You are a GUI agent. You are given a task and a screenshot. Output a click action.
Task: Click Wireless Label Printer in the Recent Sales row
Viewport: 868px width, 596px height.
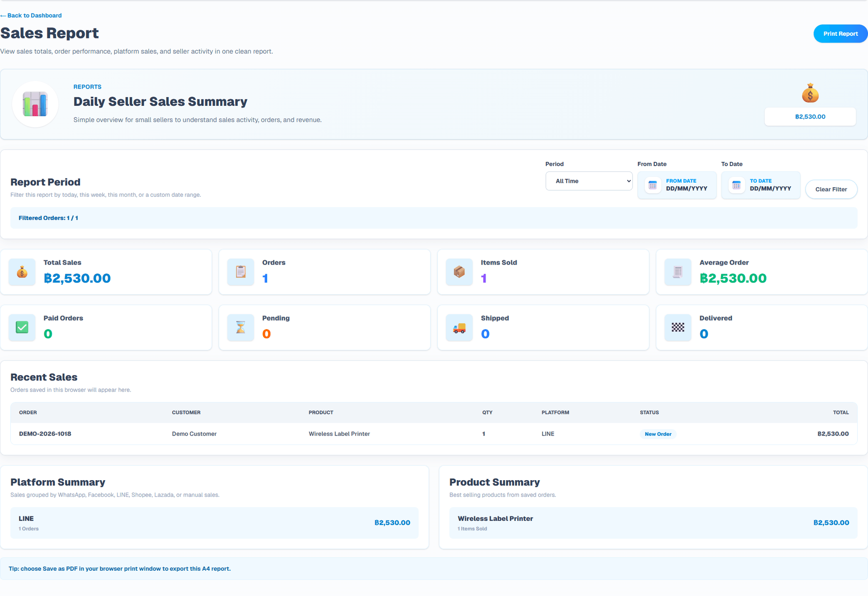339,434
